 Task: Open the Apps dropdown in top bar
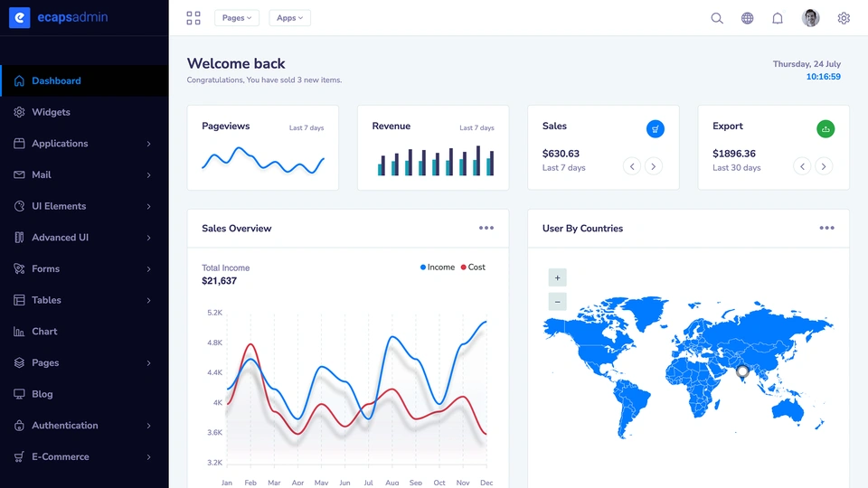point(290,18)
